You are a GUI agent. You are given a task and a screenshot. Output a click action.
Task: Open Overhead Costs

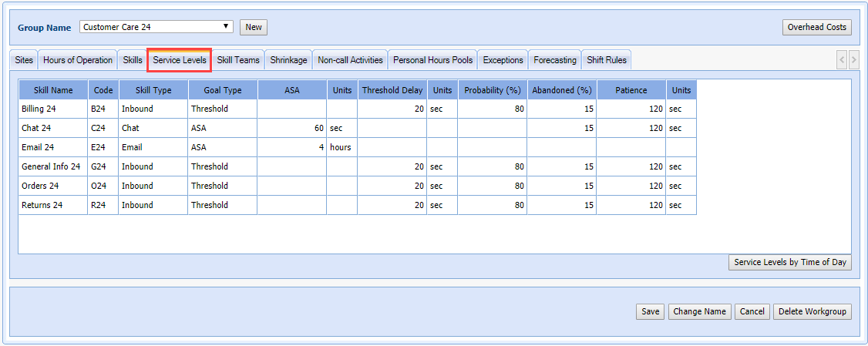pos(816,27)
